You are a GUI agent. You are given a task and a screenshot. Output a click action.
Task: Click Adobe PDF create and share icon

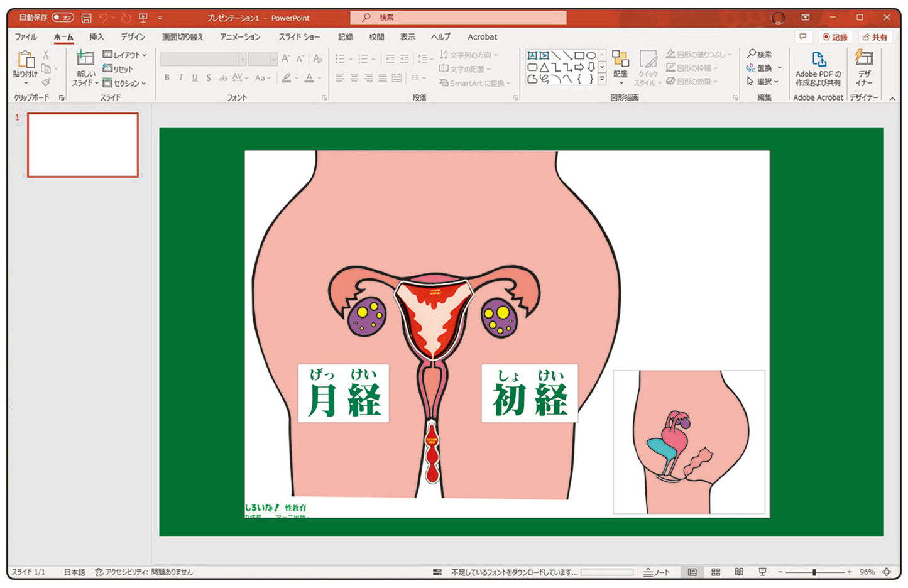[818, 61]
